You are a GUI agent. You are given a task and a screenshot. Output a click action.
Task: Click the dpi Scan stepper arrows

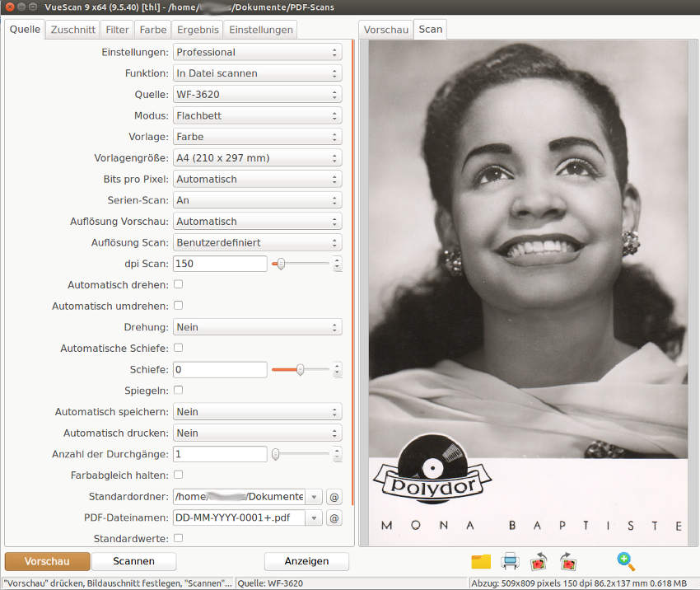(337, 264)
